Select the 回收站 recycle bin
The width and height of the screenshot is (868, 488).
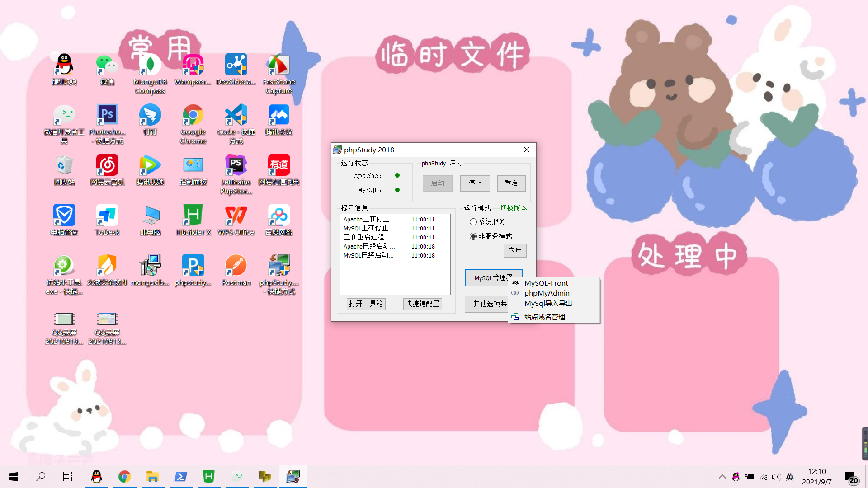pos(64,170)
